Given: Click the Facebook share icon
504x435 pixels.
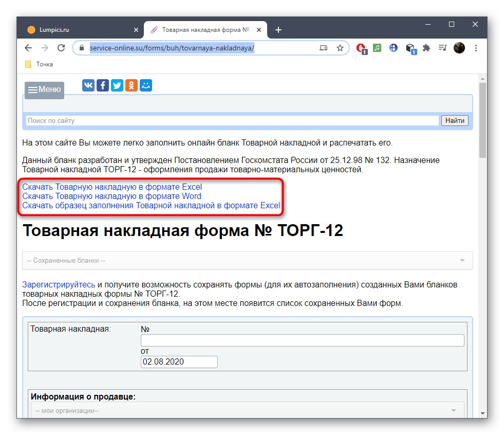Looking at the screenshot, I should tap(102, 85).
